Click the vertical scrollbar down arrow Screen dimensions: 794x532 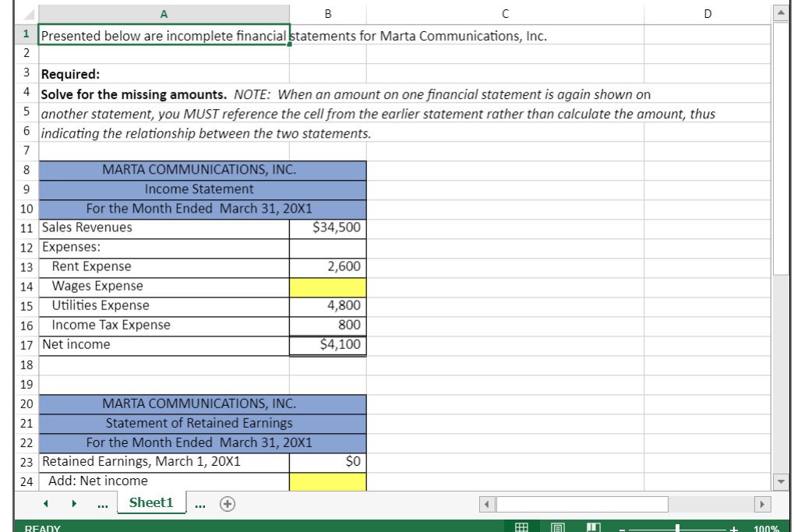[x=782, y=481]
